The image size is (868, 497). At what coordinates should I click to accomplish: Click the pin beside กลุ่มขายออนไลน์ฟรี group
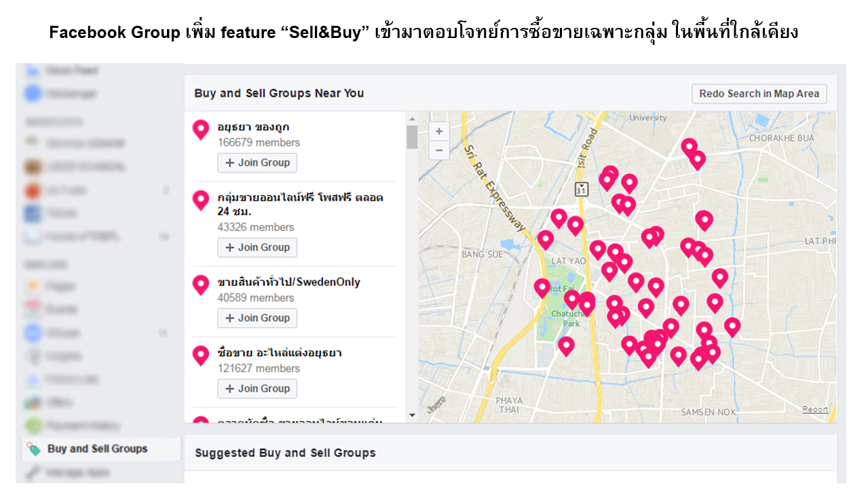[201, 200]
